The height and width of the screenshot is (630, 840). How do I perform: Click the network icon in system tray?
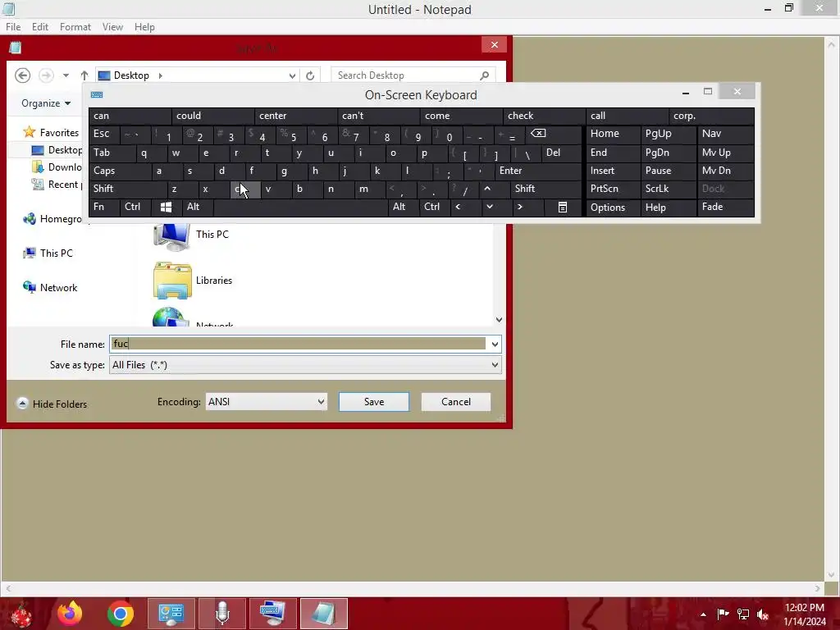pyautogui.click(x=743, y=614)
